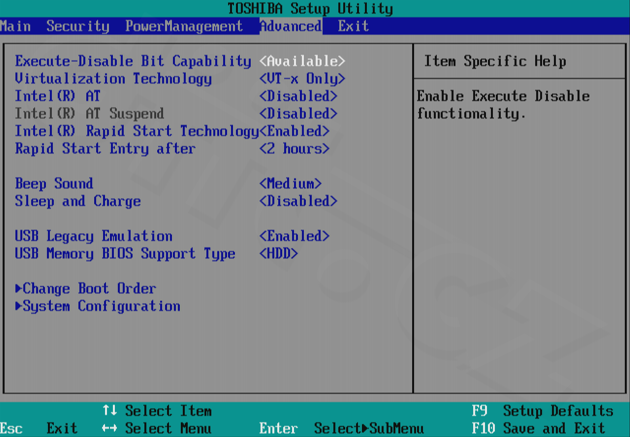Select the Rapid Start Entry after label
The image size is (630, 437).
[x=105, y=149]
